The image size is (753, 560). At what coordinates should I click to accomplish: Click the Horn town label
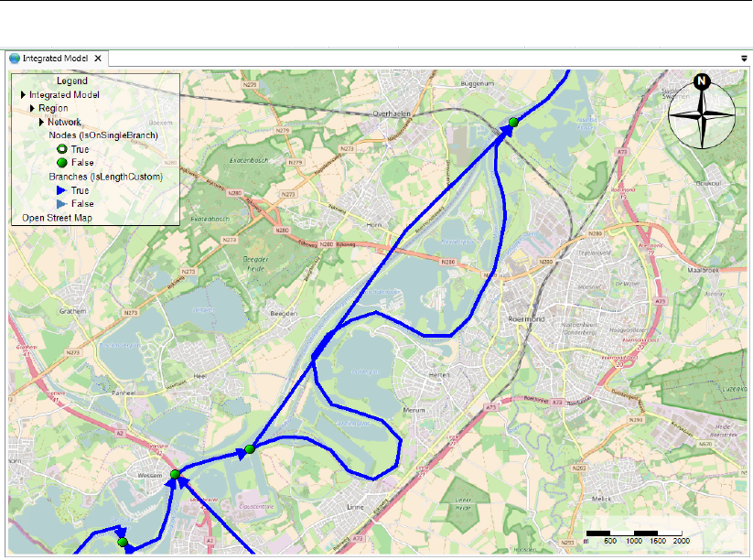tap(373, 225)
